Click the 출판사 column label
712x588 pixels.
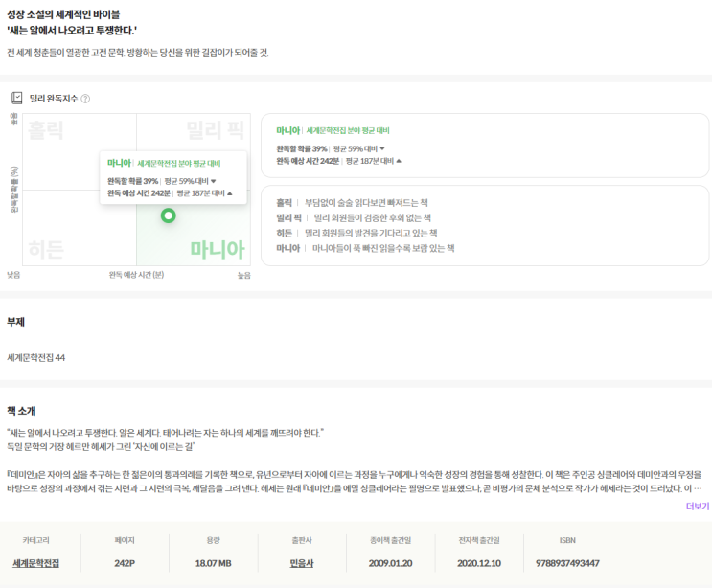point(302,540)
